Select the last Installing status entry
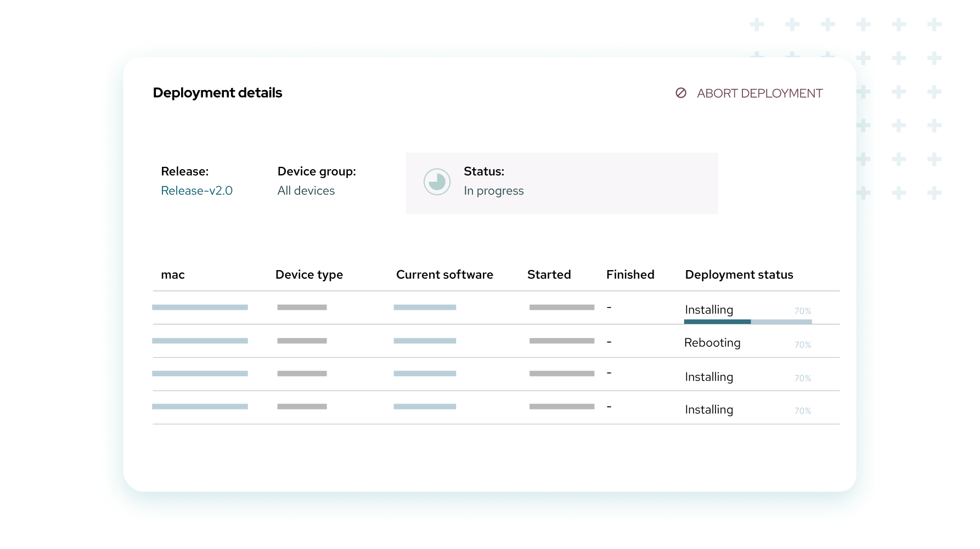This screenshot has height=549, width=980. [x=708, y=409]
